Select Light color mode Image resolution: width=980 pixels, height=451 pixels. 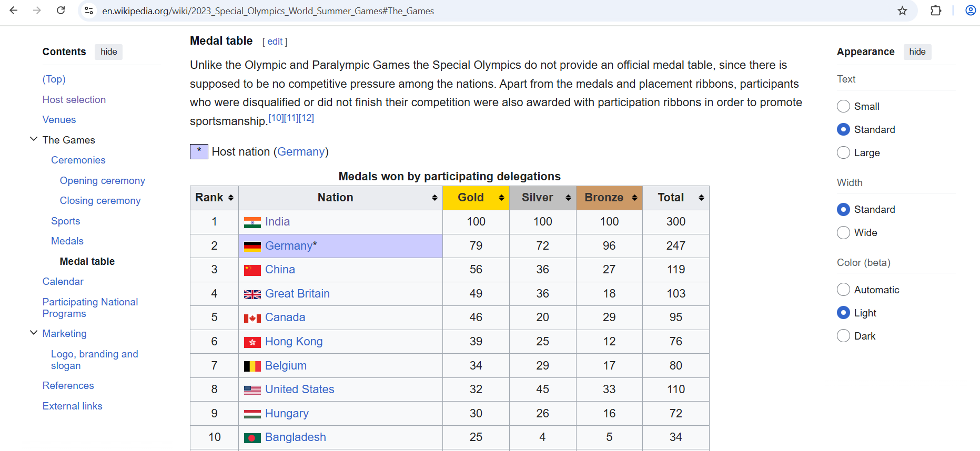pos(843,313)
